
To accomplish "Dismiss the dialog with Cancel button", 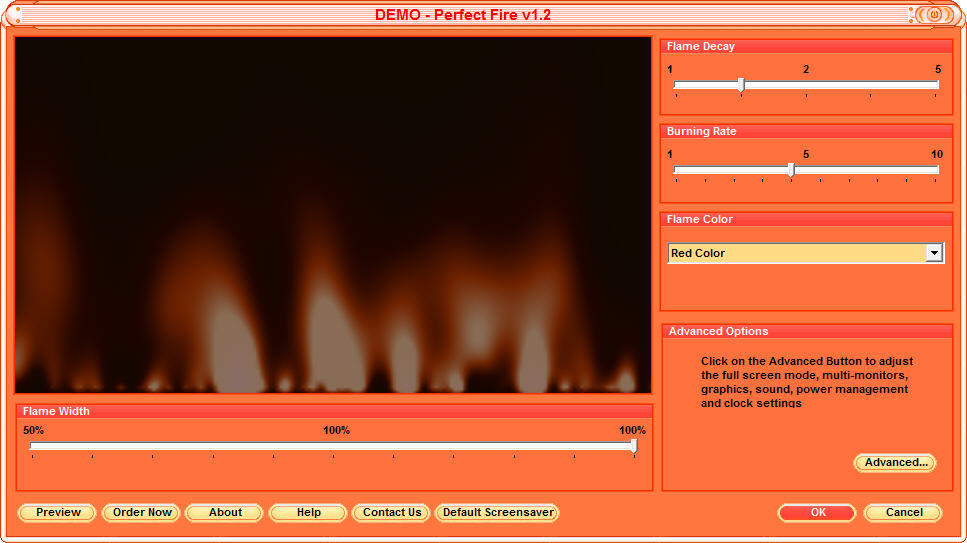I will tap(903, 512).
